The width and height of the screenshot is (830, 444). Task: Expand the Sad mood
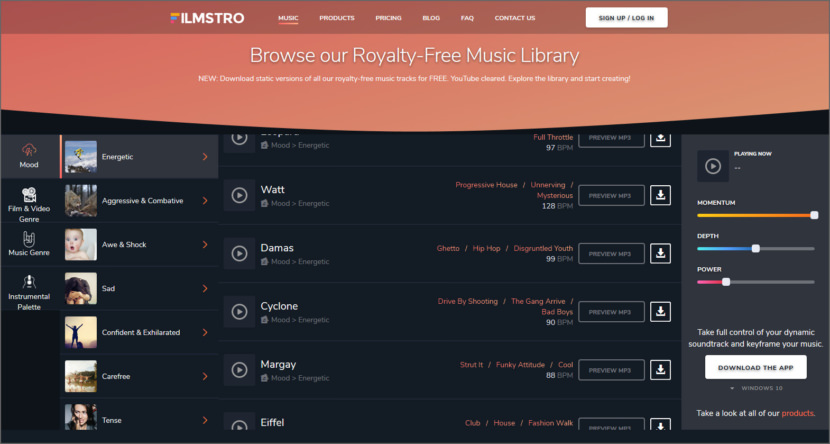[x=205, y=288]
